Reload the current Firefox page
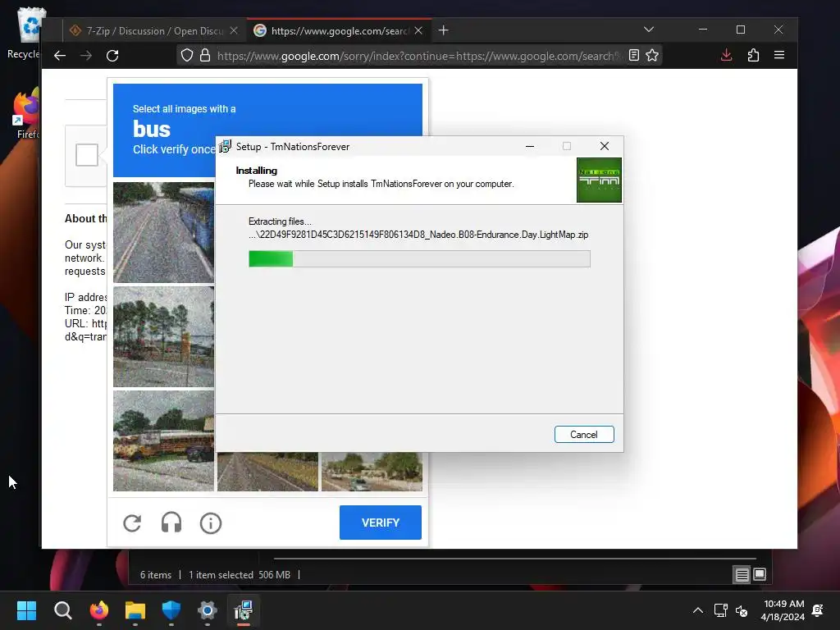Viewport: 840px width, 630px height. point(112,55)
